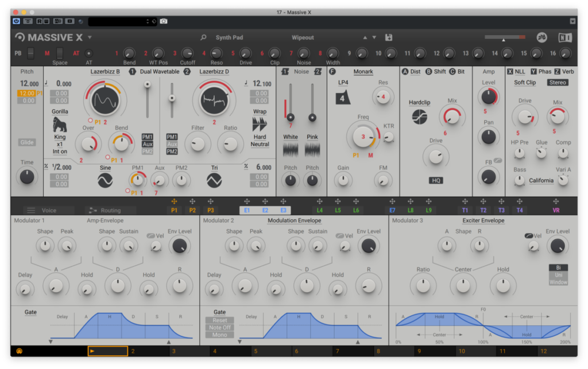588x369 pixels.
Task: Click the Pink noise waveform display
Action: 312,150
